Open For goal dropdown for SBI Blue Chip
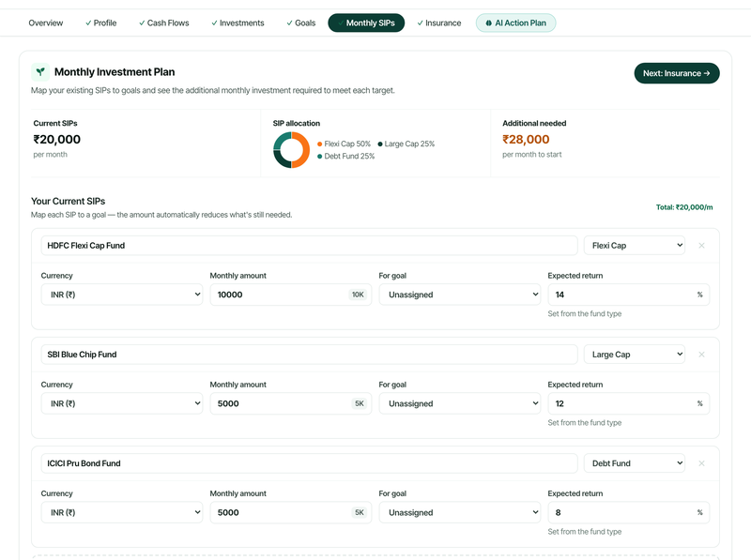The height and width of the screenshot is (560, 751). (460, 403)
